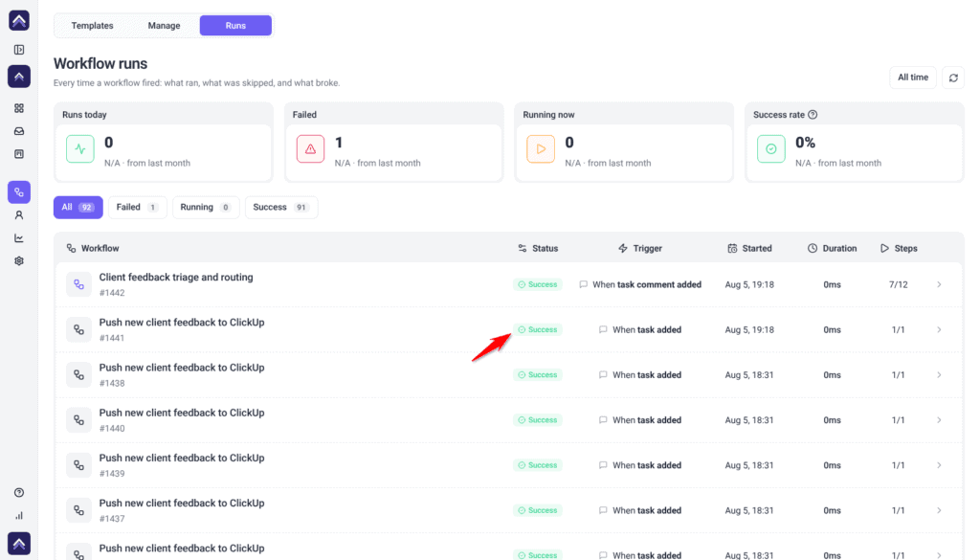Viewport: 980px width, 560px height.
Task: Expand run #1437 with its row chevron
Action: [x=939, y=510]
